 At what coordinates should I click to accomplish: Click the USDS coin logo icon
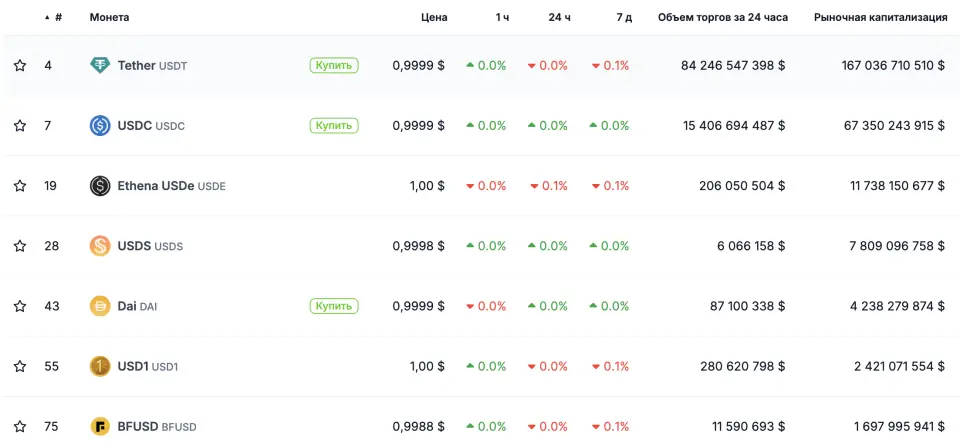100,246
